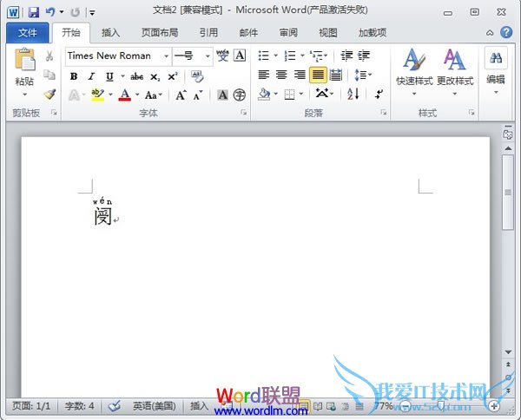Open line spacing options

pyautogui.click(x=362, y=75)
